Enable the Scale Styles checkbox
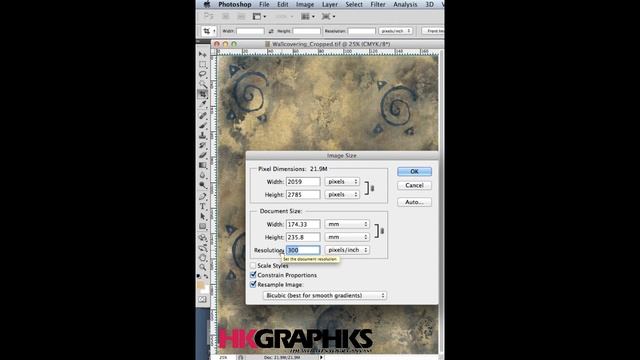The width and height of the screenshot is (640, 360). 253,265
